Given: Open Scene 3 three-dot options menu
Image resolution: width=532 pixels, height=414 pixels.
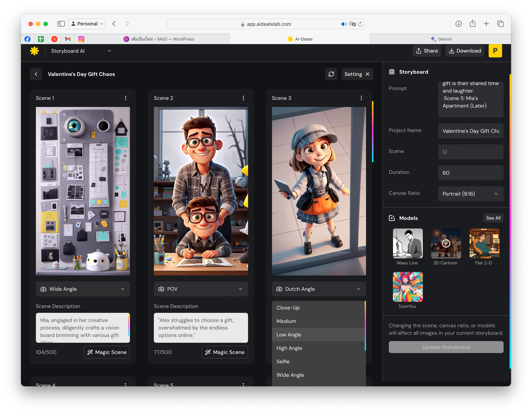Looking at the screenshot, I should click(361, 98).
